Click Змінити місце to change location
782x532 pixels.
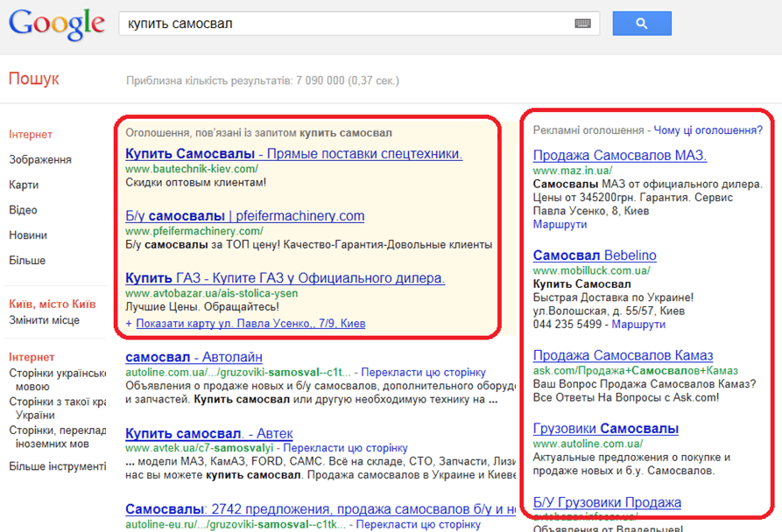(x=44, y=320)
